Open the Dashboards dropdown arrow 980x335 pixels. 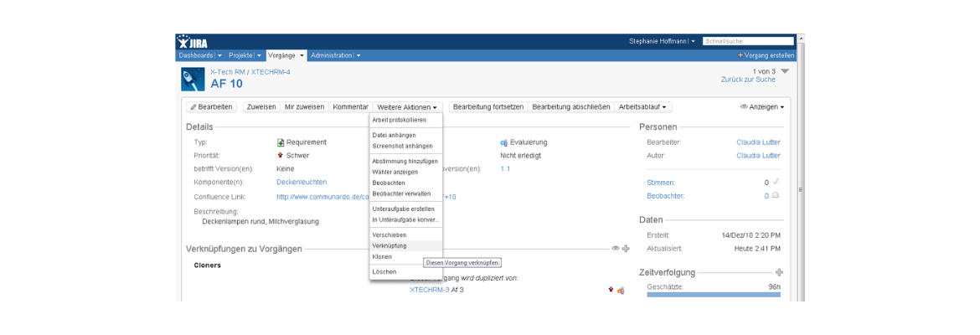click(219, 55)
